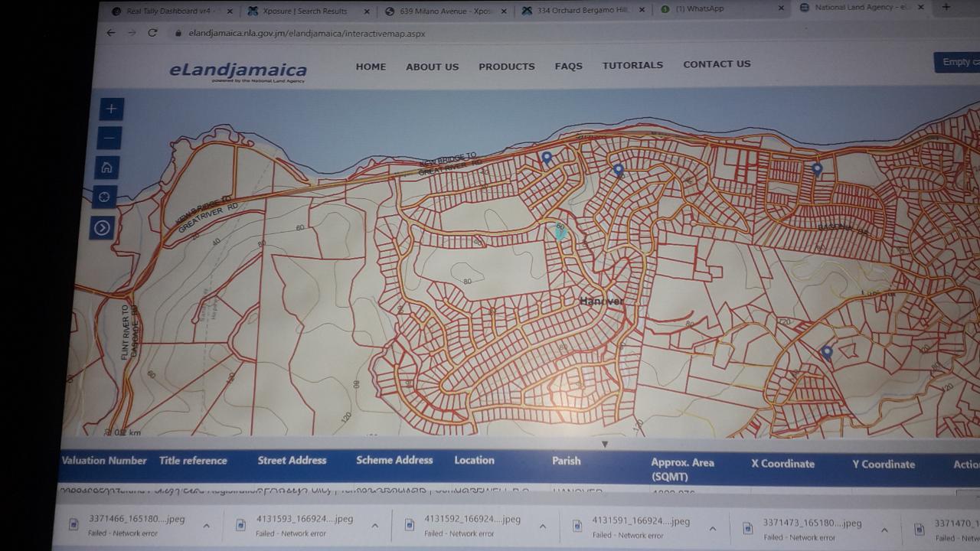Click the home default-extent icon

point(106,167)
